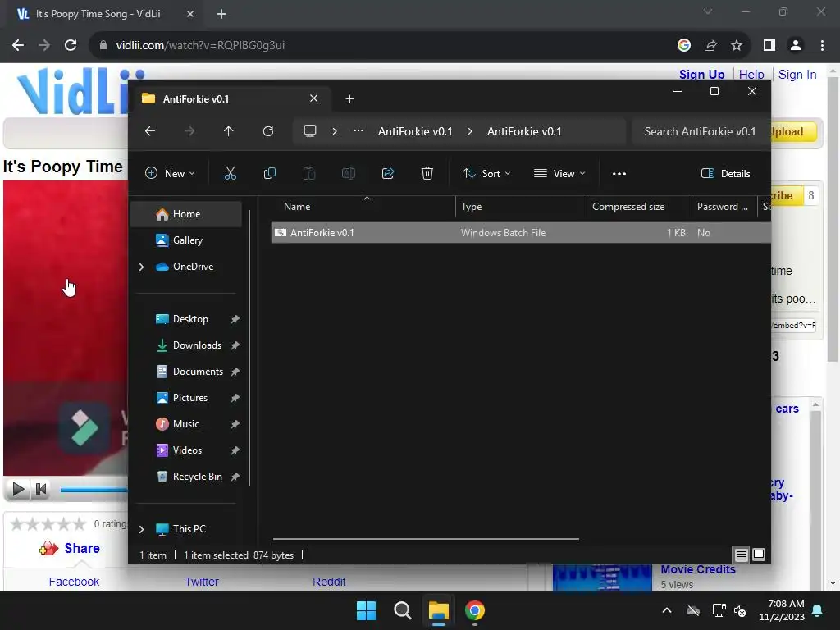This screenshot has width=840, height=630.
Task: Click the Sign In link on VidLii
Action: pyautogui.click(x=797, y=75)
